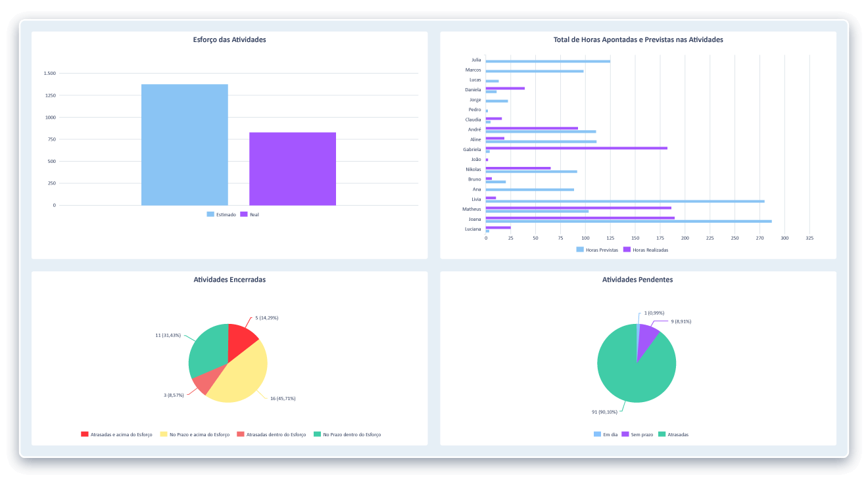Click the Joana row label
Screen dimensions: 868x477
point(475,219)
